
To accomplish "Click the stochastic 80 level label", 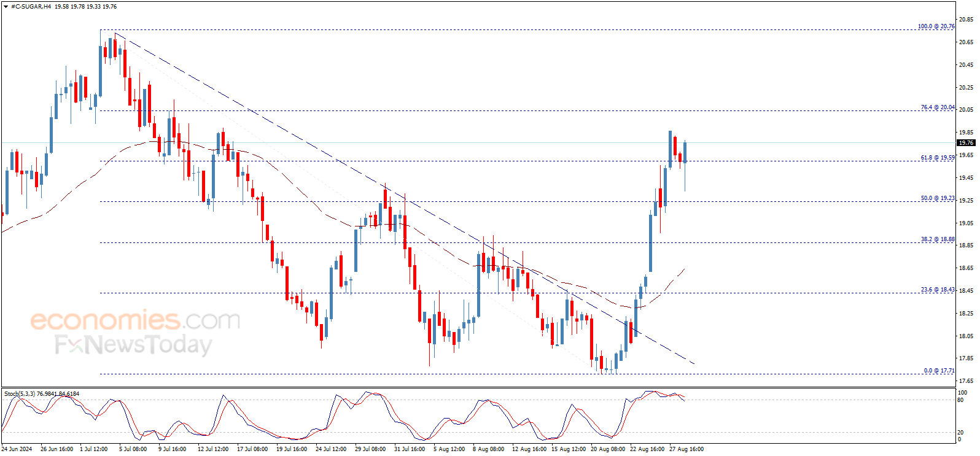I will (x=960, y=400).
